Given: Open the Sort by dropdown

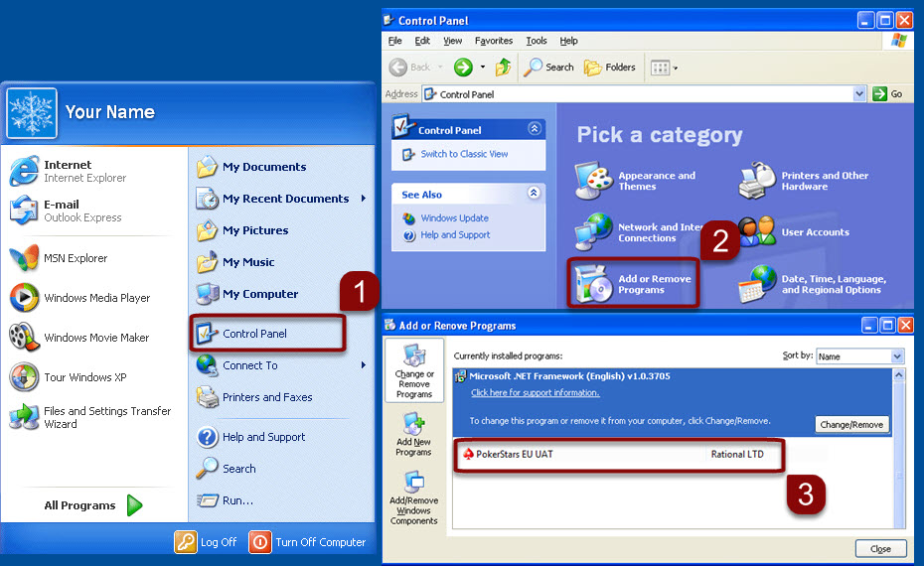Looking at the screenshot, I should tap(897, 355).
